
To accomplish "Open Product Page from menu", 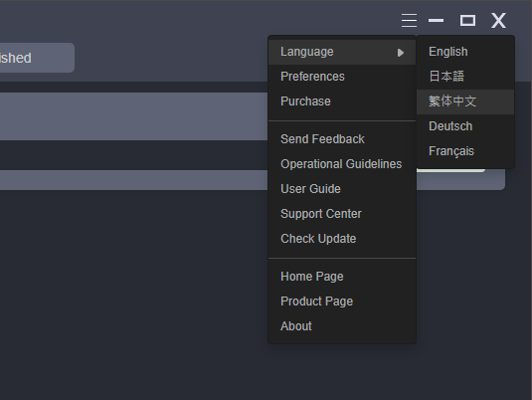I will [342, 301].
